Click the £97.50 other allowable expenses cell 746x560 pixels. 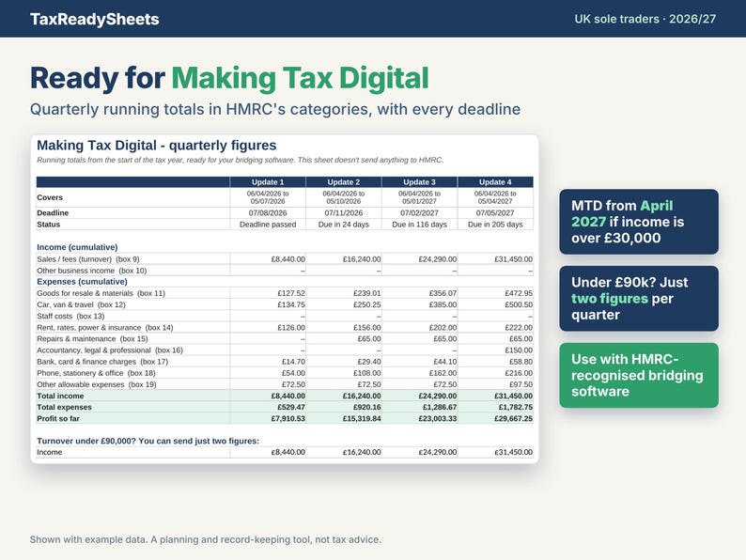[495, 384]
